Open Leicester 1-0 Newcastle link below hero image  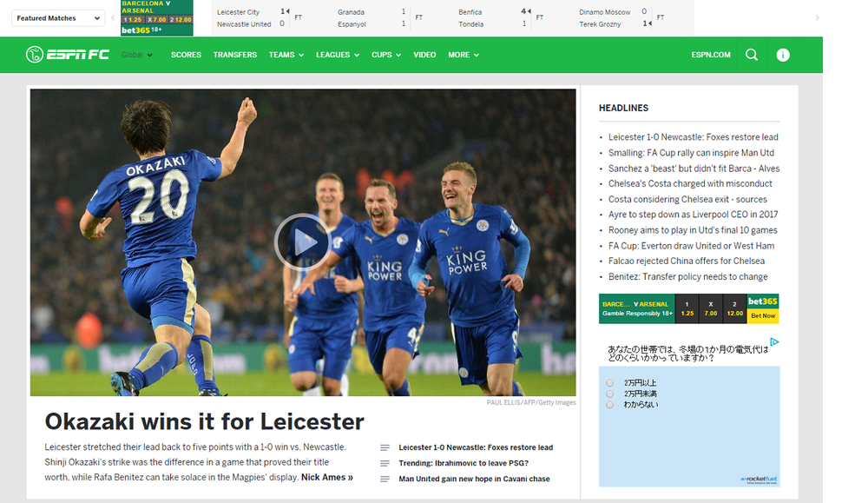(x=476, y=447)
